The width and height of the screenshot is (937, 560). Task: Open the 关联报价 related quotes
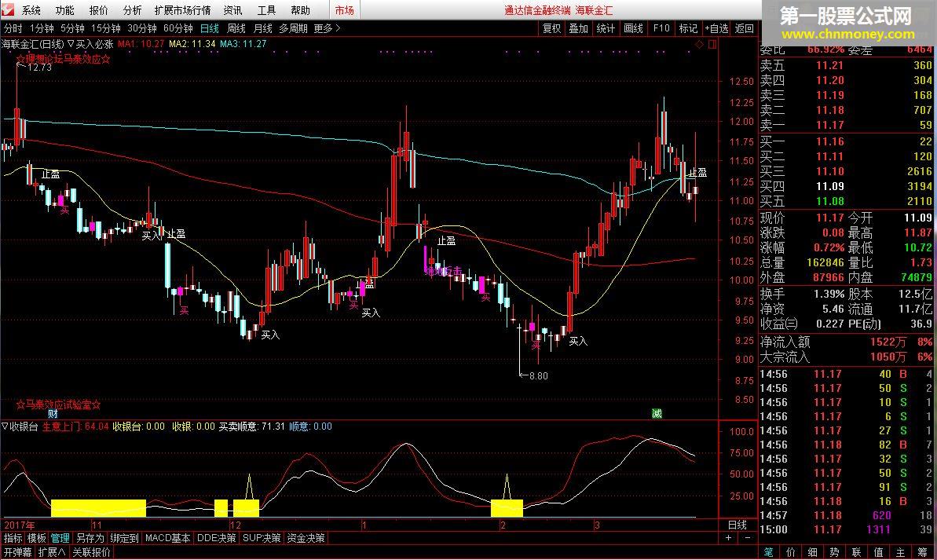point(91,552)
